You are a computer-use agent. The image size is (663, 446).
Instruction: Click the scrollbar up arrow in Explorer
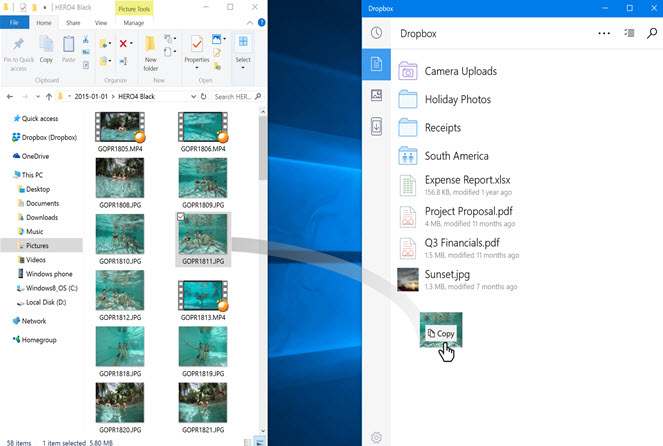pyautogui.click(x=263, y=112)
